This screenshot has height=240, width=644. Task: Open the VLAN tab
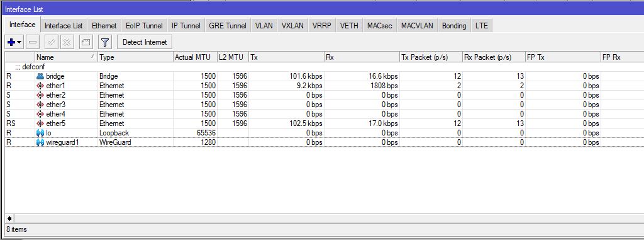264,26
